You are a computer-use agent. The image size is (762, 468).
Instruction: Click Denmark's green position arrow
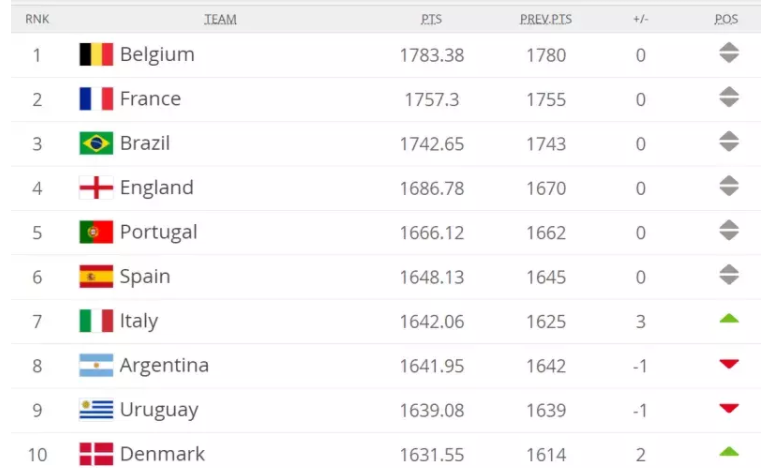click(729, 452)
